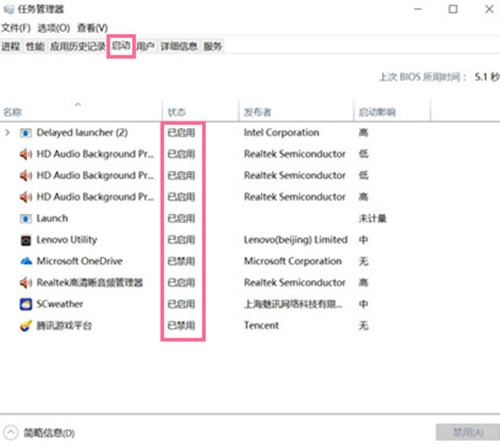Click Microsoft Corporation publisher cell
The height and width of the screenshot is (447, 500).
[293, 261]
